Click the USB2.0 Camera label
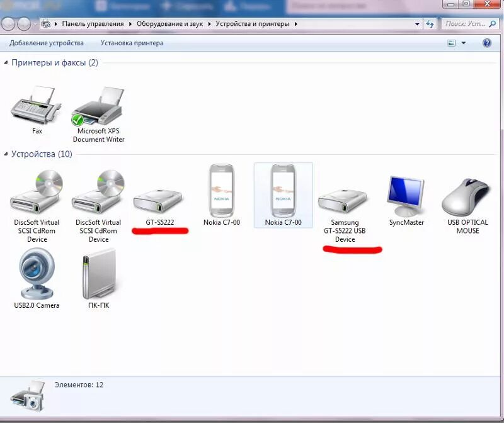This screenshot has width=504, height=423. (x=37, y=305)
